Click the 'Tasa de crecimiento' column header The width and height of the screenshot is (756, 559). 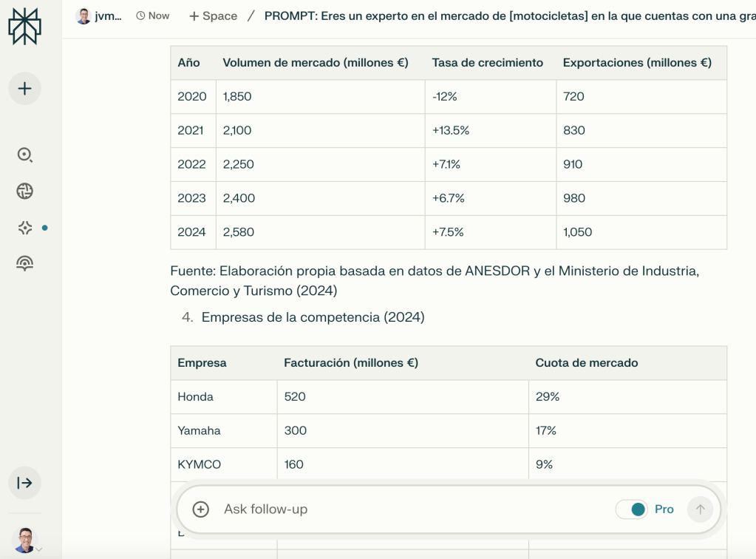tap(487, 63)
